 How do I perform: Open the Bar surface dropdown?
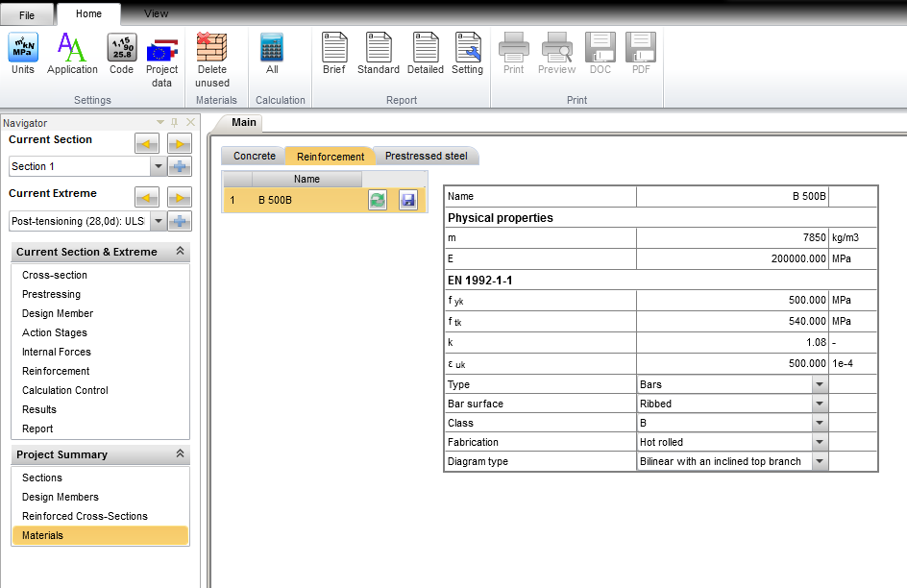click(x=819, y=404)
